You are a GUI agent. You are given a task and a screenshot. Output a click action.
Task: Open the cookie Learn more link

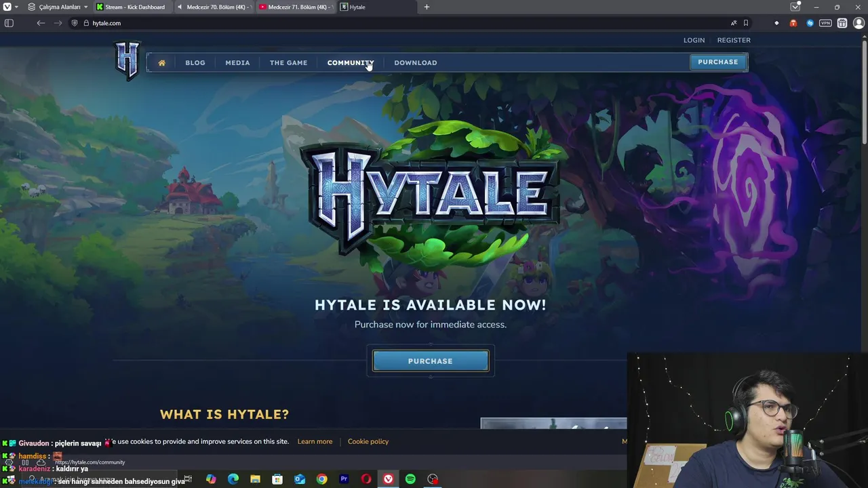[315, 441]
